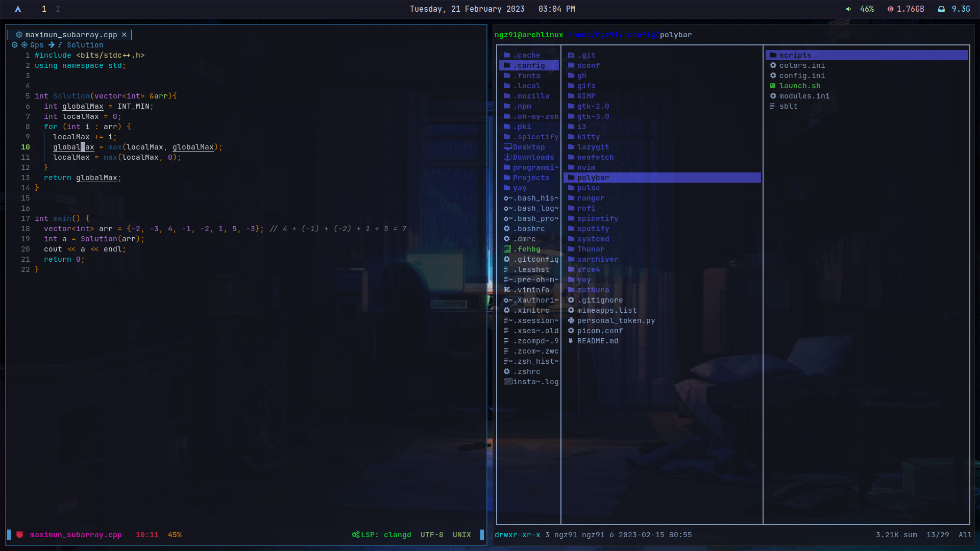Image resolution: width=980 pixels, height=551 pixels.
Task: Click the LSP clangd gear icon in statusline
Action: pos(355,535)
